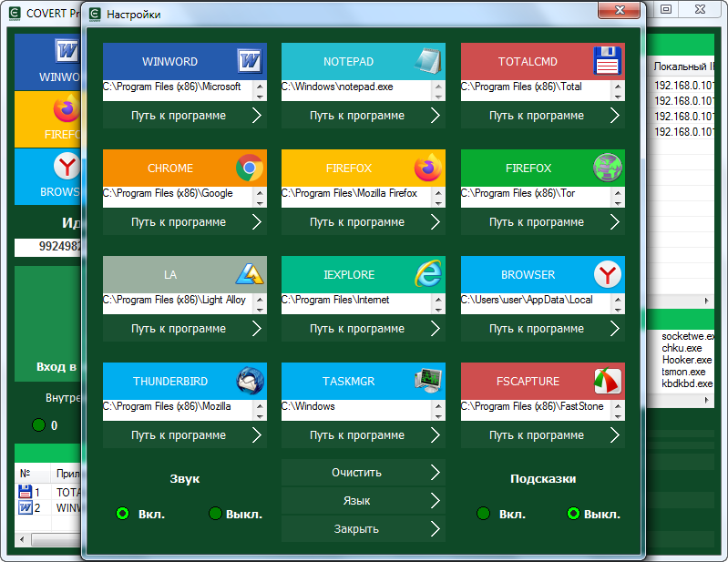
Task: Click the BROWSER Yandex icon in Settings
Action: (608, 274)
